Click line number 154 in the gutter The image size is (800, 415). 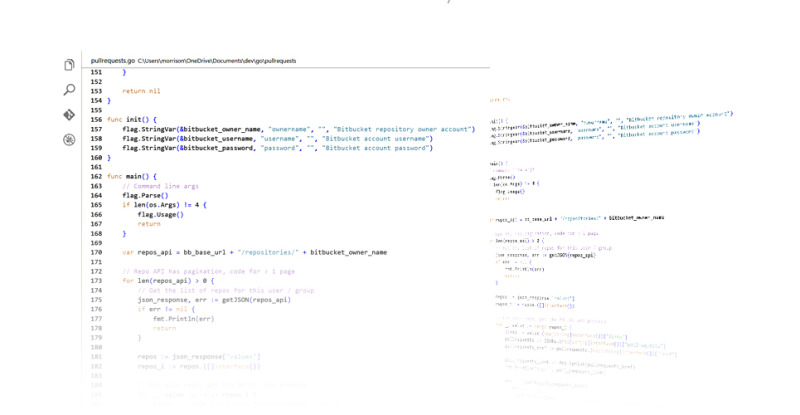(96, 101)
